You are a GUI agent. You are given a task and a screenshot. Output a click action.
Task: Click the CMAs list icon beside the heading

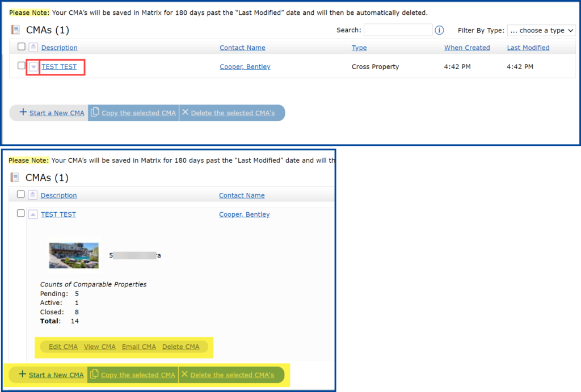(15, 29)
